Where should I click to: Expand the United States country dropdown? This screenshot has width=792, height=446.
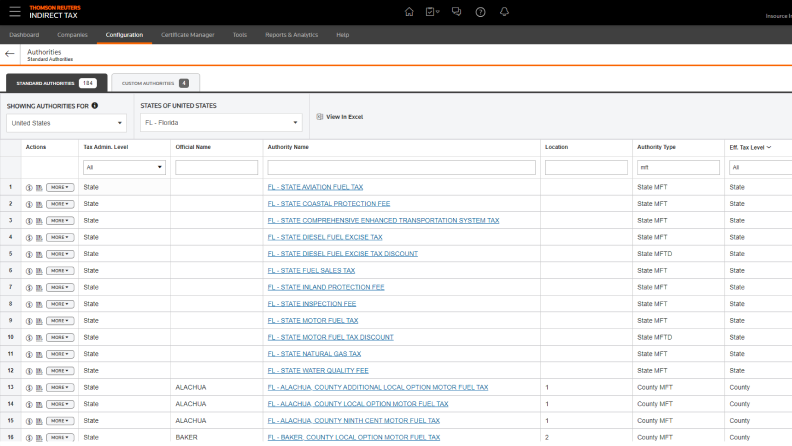[x=66, y=123]
